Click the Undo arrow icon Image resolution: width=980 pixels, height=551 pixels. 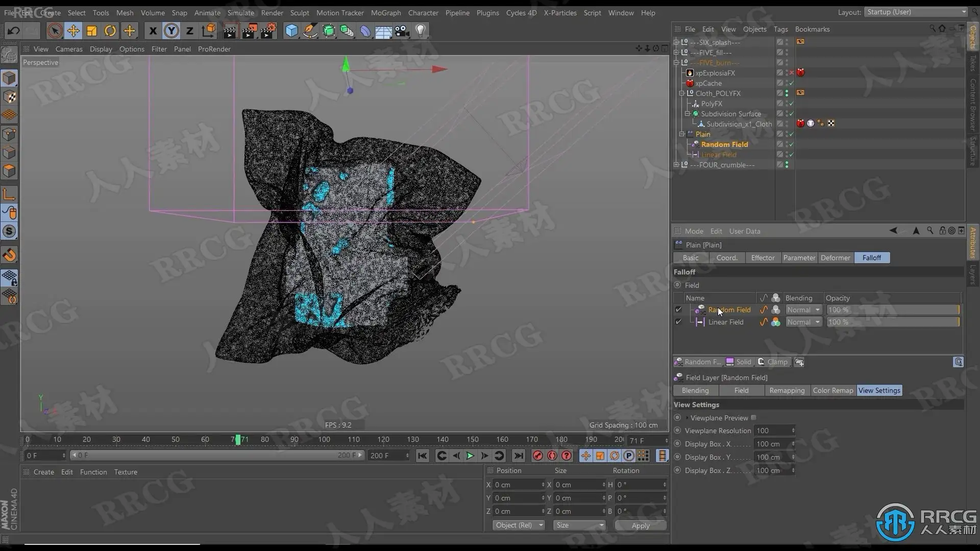[14, 31]
